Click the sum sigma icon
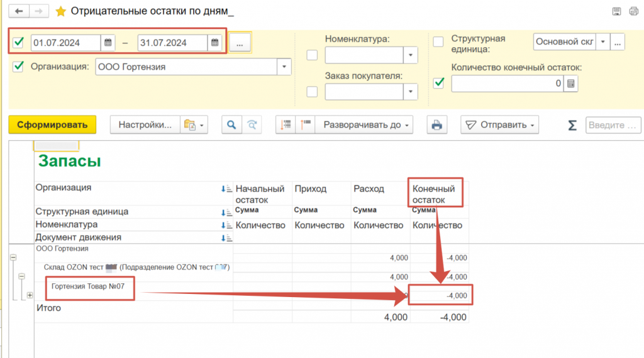 [572, 125]
